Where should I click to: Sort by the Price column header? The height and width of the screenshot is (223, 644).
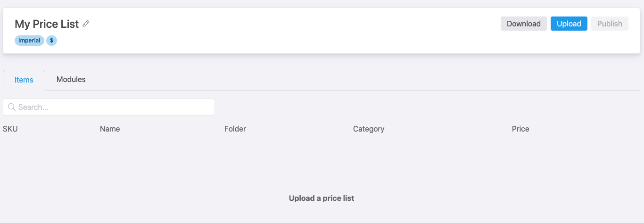[520, 129]
